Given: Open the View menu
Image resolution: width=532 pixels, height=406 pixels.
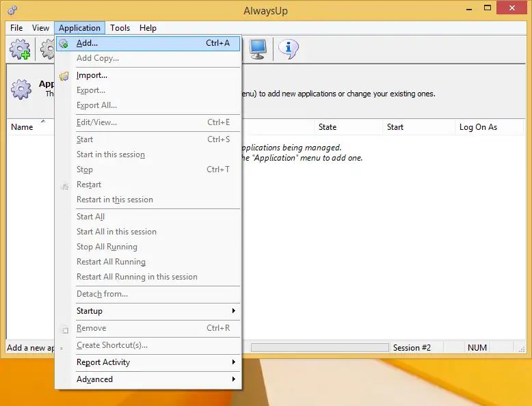Looking at the screenshot, I should tap(40, 28).
